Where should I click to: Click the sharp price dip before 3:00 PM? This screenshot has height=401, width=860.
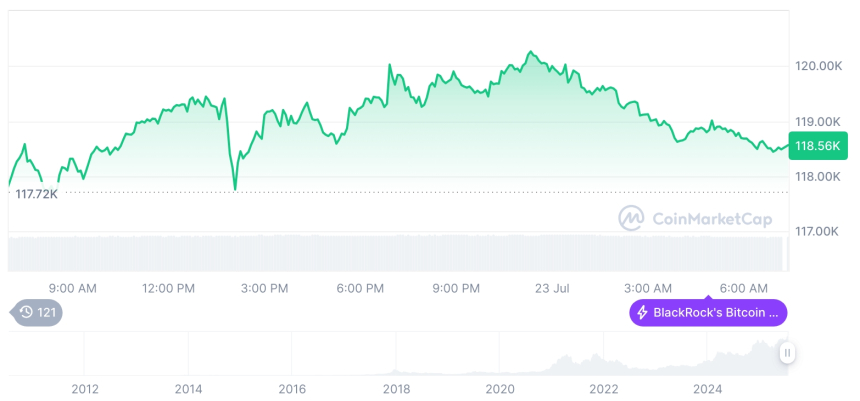click(x=235, y=188)
